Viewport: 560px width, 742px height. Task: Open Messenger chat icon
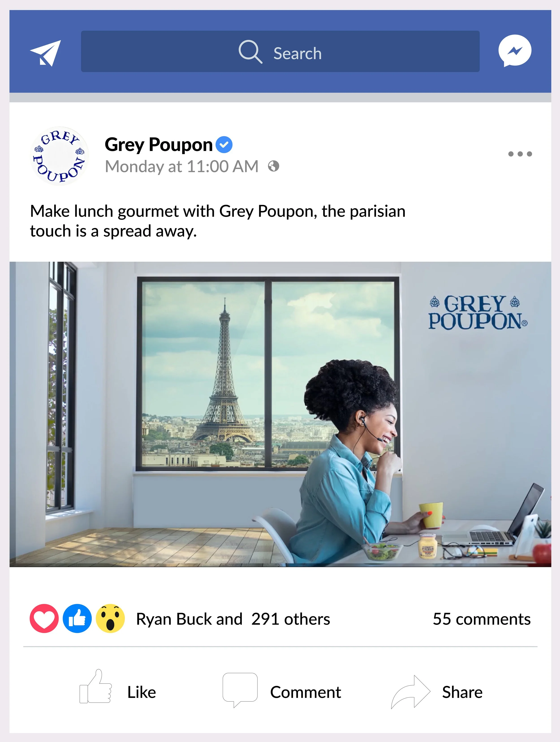515,51
